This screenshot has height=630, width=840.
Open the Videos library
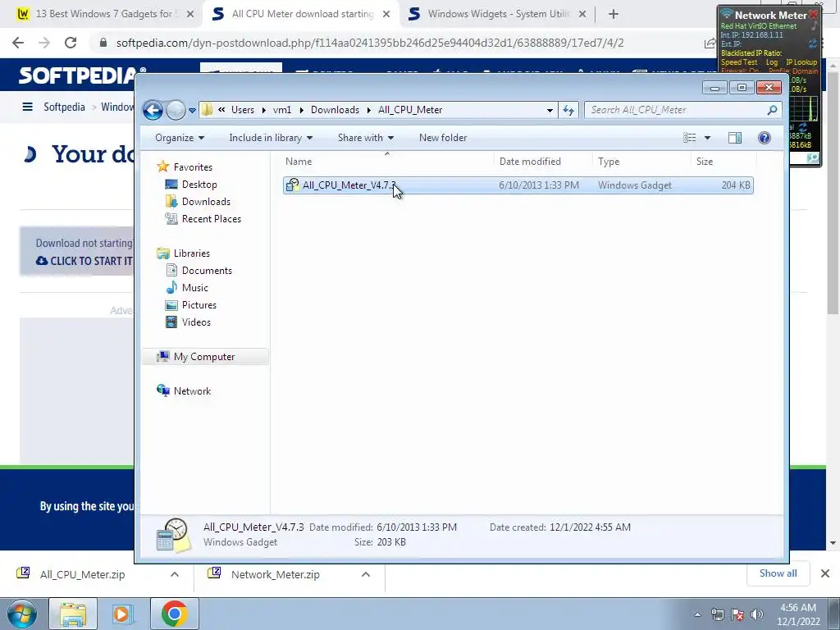(x=188, y=322)
